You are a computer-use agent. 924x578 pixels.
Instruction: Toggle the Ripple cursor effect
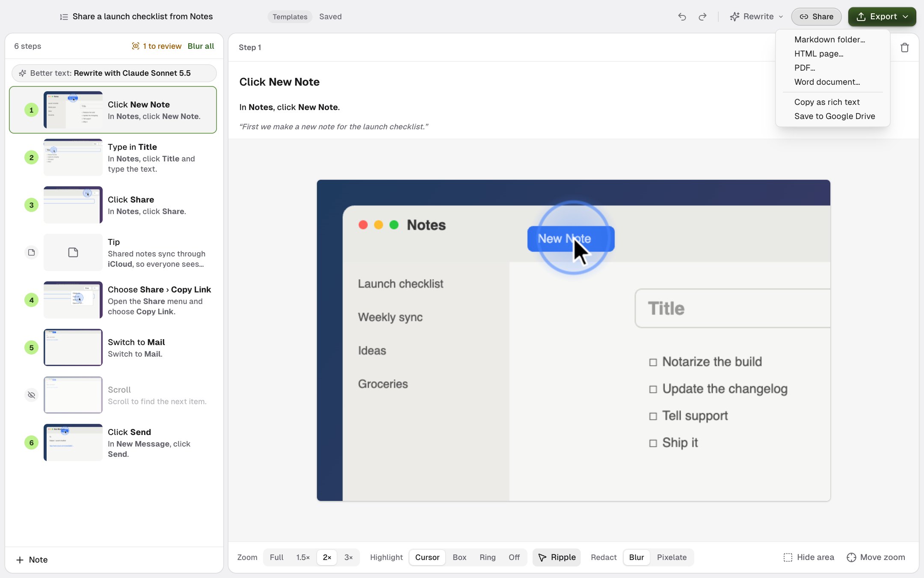[557, 557]
